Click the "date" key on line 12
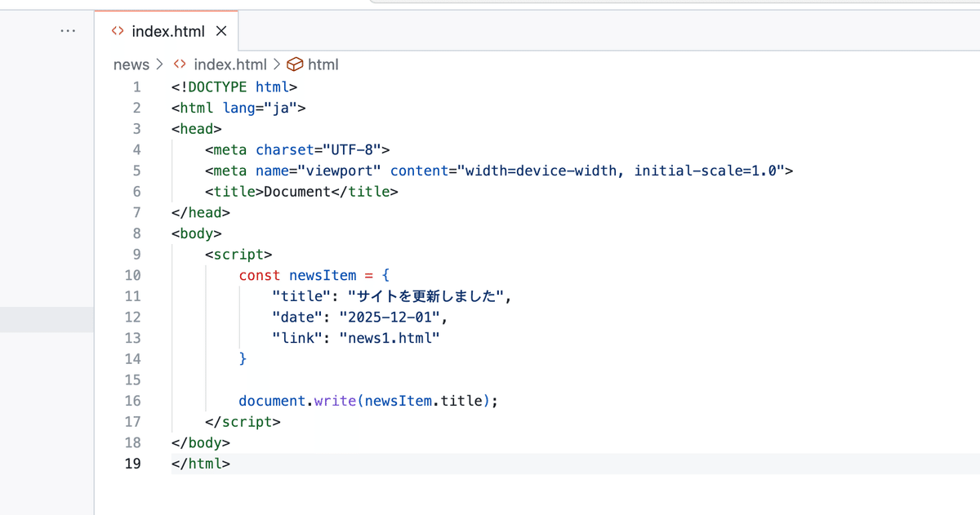The height and width of the screenshot is (515, 980). coord(297,317)
